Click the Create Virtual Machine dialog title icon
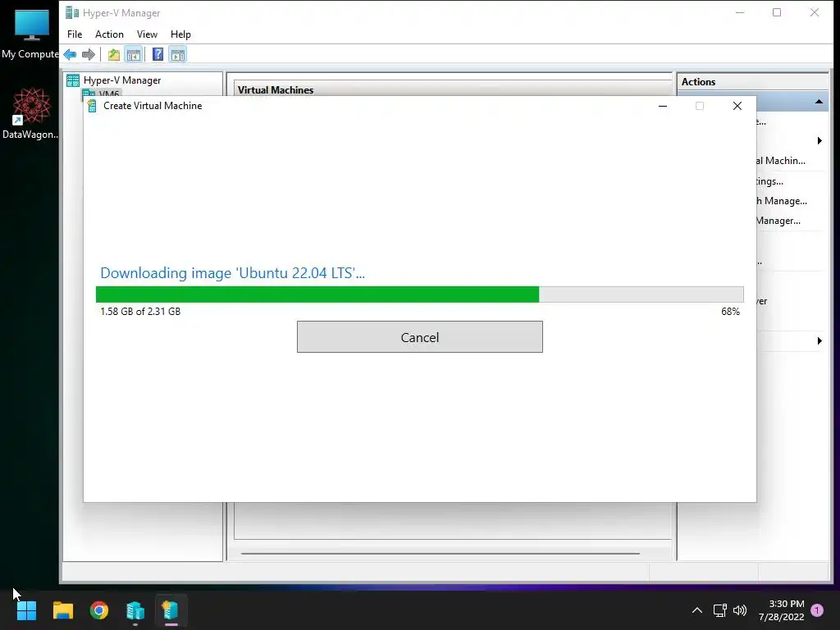Screen dimensions: 840x630 click(92, 106)
